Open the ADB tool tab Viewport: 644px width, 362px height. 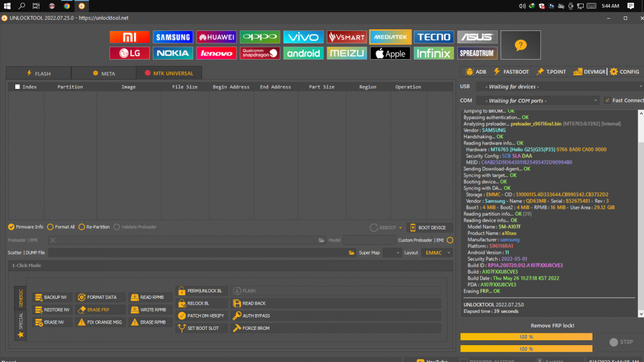click(x=476, y=72)
